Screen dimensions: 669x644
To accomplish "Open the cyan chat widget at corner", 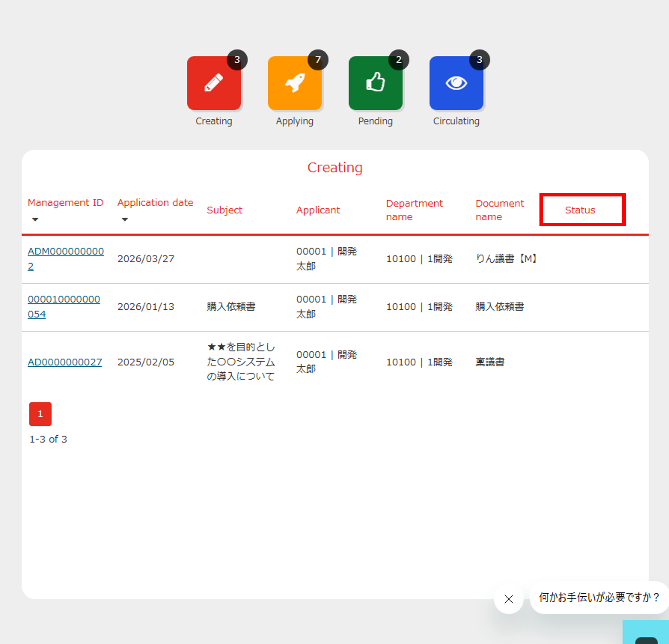I will point(646,632).
